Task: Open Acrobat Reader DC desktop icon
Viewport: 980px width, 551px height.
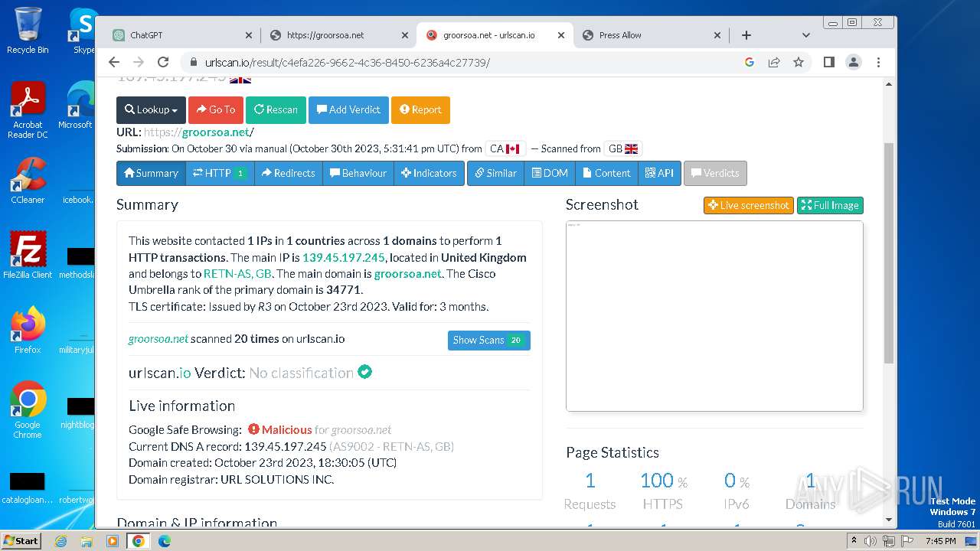Action: (28, 110)
